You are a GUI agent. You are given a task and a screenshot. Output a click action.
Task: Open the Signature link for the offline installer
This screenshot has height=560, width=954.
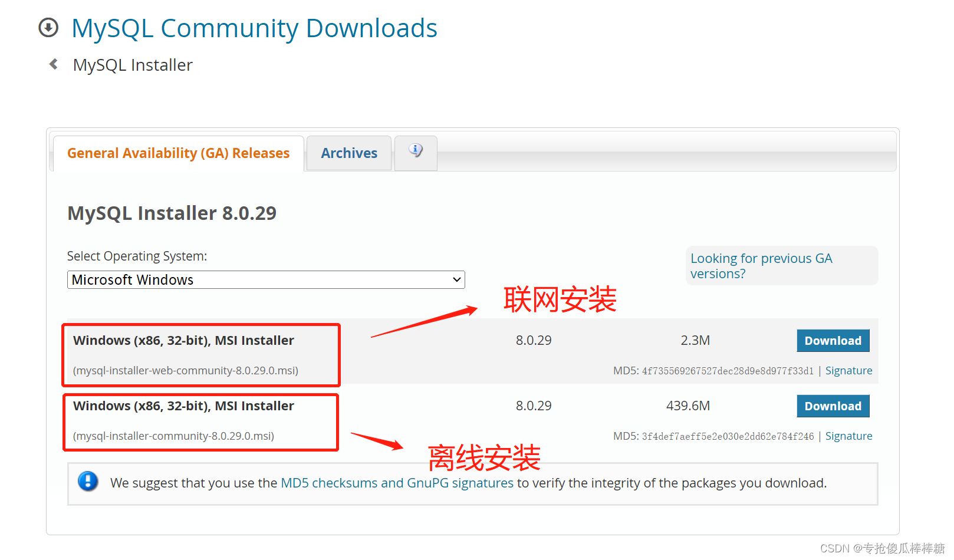point(849,436)
